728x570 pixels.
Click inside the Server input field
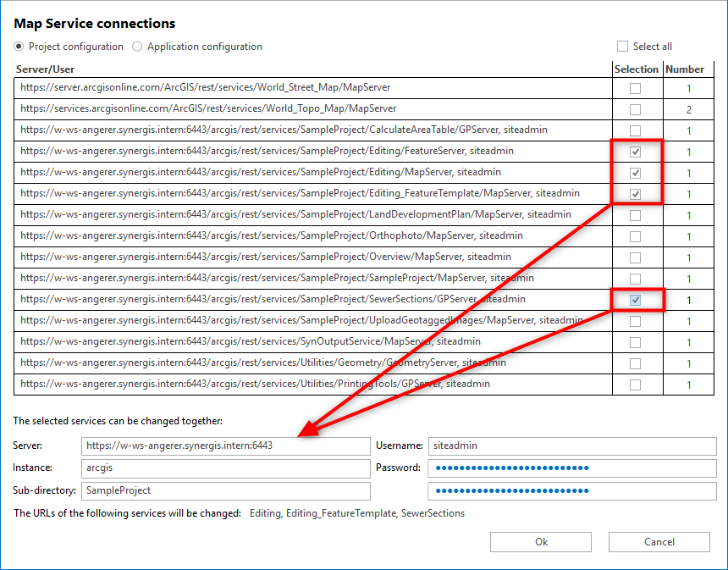224,445
